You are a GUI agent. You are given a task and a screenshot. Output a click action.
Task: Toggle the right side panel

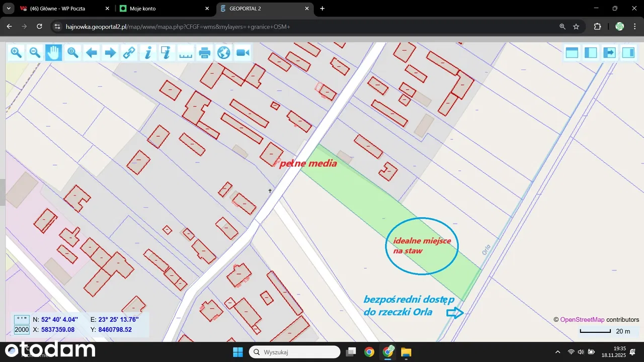628,53
